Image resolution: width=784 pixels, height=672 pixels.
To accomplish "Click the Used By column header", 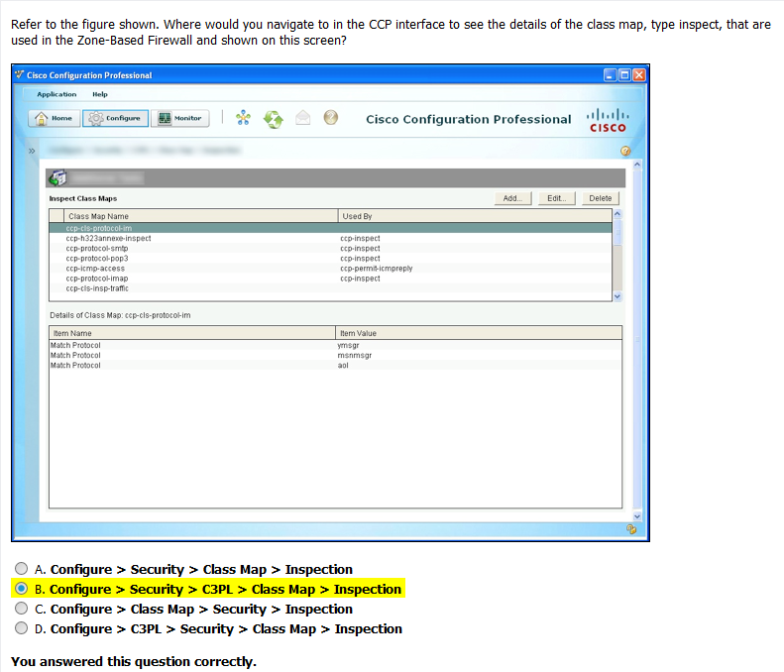I will click(x=475, y=216).
